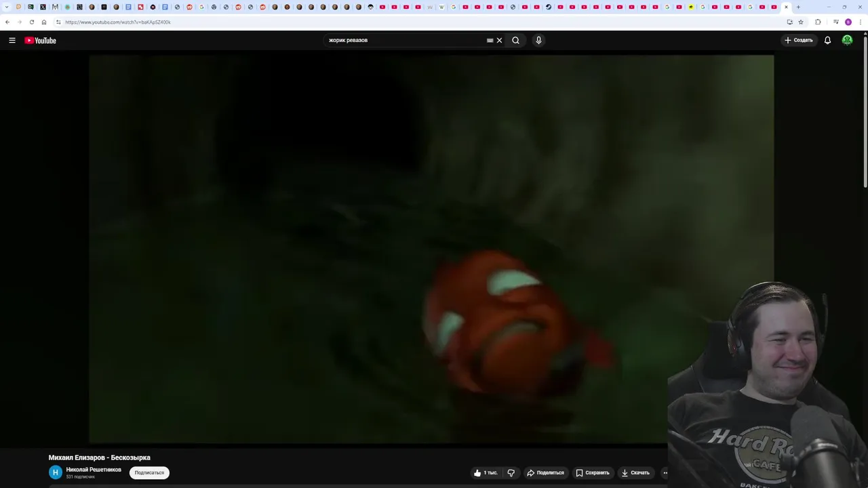The width and height of the screenshot is (868, 488).
Task: Bookmark this page with the star
Action: [801, 22]
